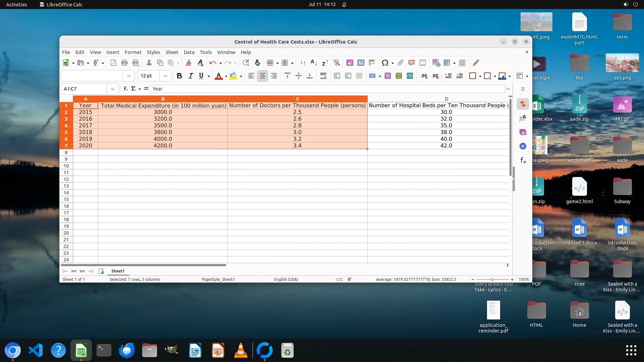The height and width of the screenshot is (362, 644).
Task: Open the sidebar Functions panel
Action: pyautogui.click(x=523, y=160)
